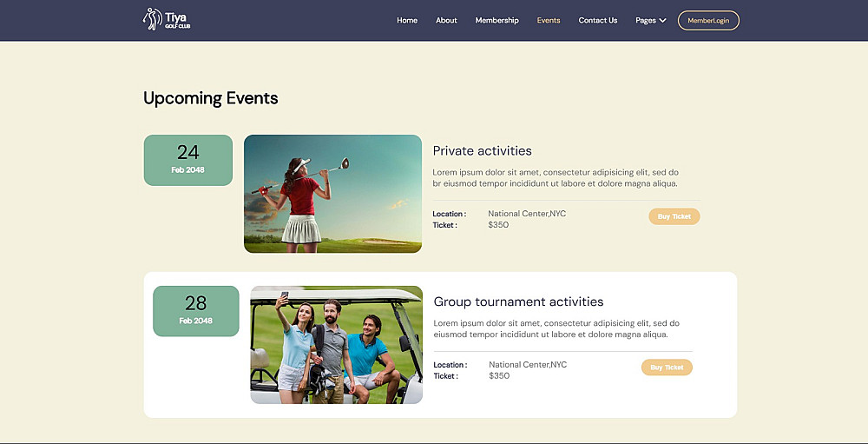The height and width of the screenshot is (444, 868).
Task: Click National Center,NYC under Group tournament
Action: (528, 364)
